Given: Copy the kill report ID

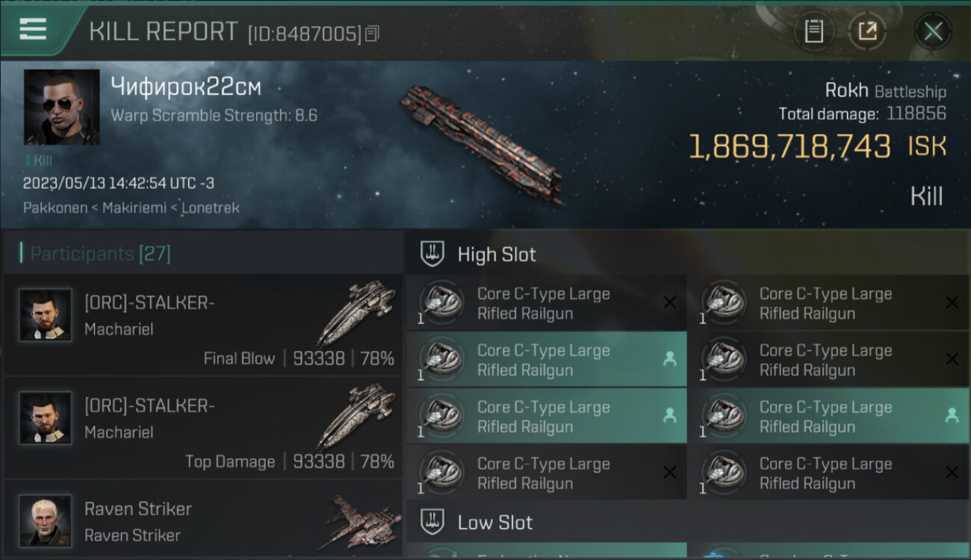Looking at the screenshot, I should pos(372,34).
